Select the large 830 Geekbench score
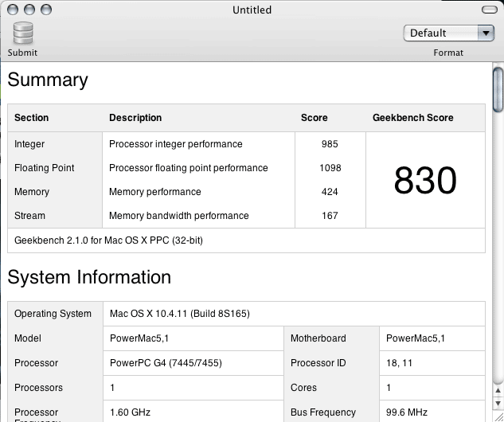The image size is (504, 422). click(425, 181)
